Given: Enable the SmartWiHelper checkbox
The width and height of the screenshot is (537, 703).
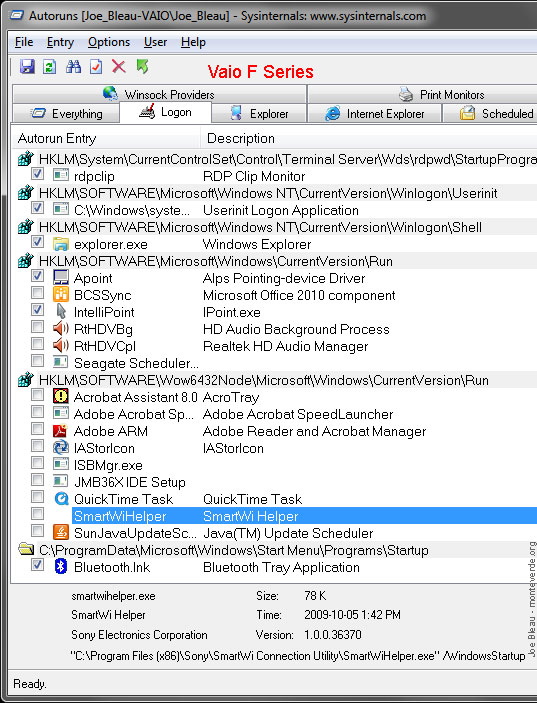Looking at the screenshot, I should (37, 514).
